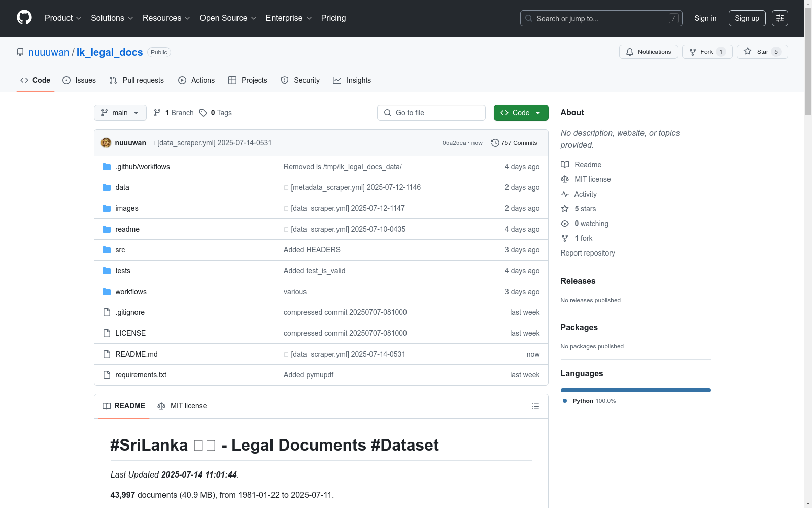The width and height of the screenshot is (812, 508).
Task: Open the requirements.txt file
Action: pos(141,375)
